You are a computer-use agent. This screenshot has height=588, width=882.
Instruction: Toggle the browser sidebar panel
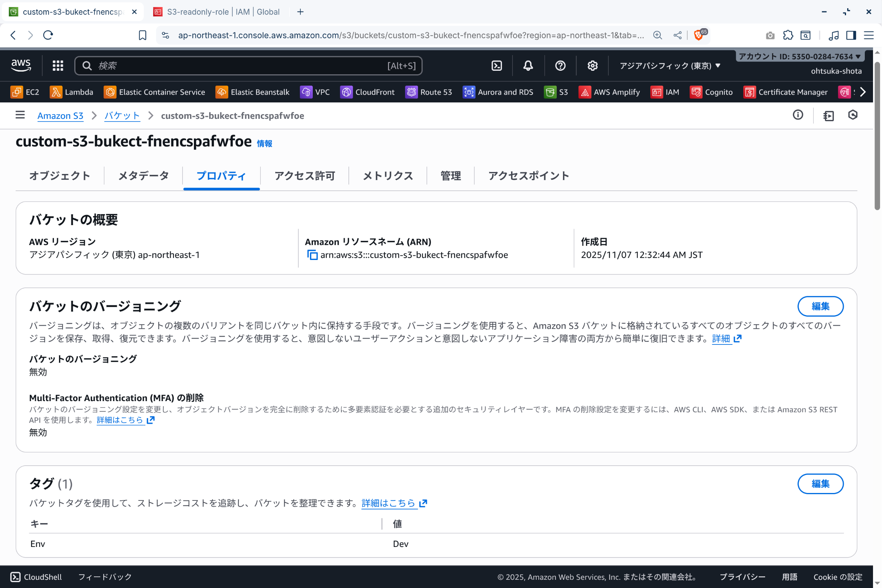pos(851,35)
